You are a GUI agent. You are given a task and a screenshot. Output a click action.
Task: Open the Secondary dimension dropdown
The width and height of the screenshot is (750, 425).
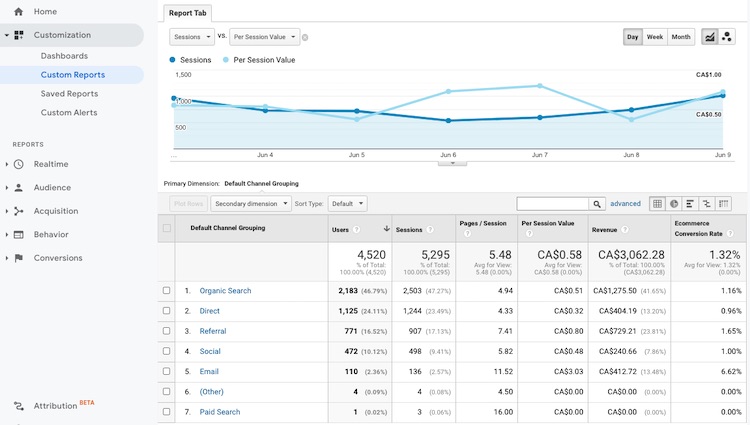pos(249,204)
